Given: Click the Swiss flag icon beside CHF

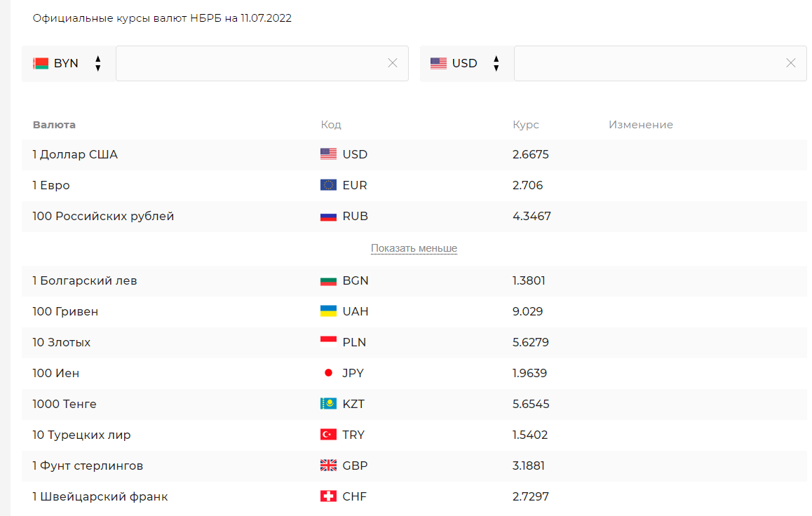Looking at the screenshot, I should pos(328,496).
